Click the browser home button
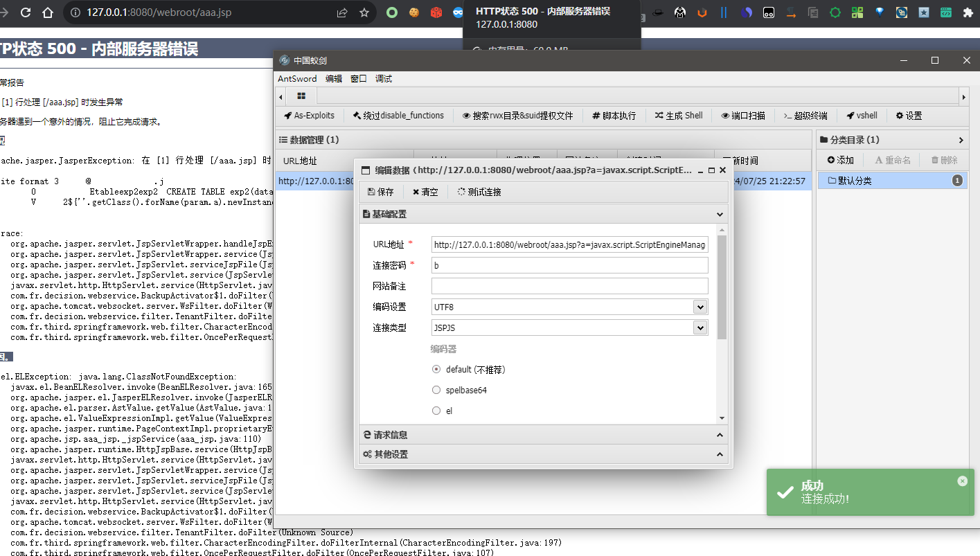The height and width of the screenshot is (556, 980). pyautogui.click(x=48, y=12)
